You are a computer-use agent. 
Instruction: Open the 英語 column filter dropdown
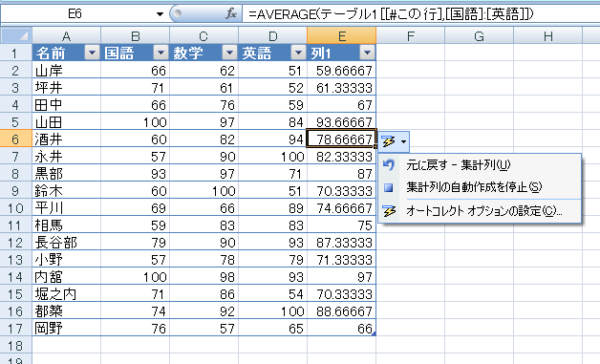coord(298,53)
